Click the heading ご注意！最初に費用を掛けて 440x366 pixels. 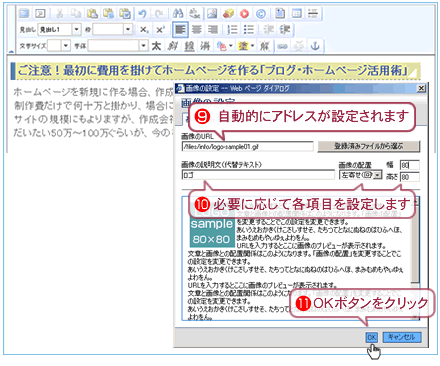(212, 71)
